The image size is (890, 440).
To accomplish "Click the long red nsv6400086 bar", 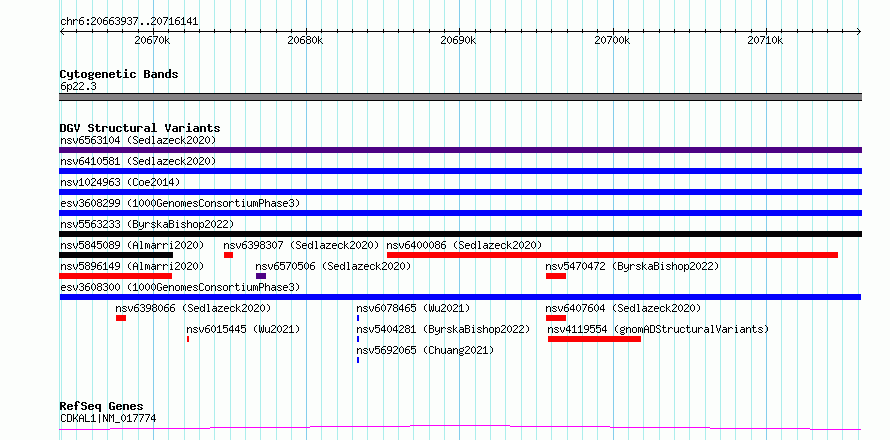I will (612, 255).
